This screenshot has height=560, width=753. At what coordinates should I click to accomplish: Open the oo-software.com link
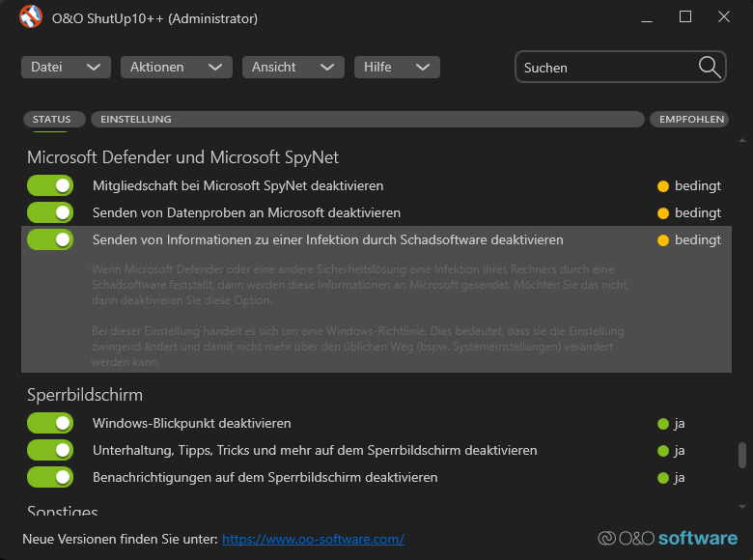click(313, 539)
